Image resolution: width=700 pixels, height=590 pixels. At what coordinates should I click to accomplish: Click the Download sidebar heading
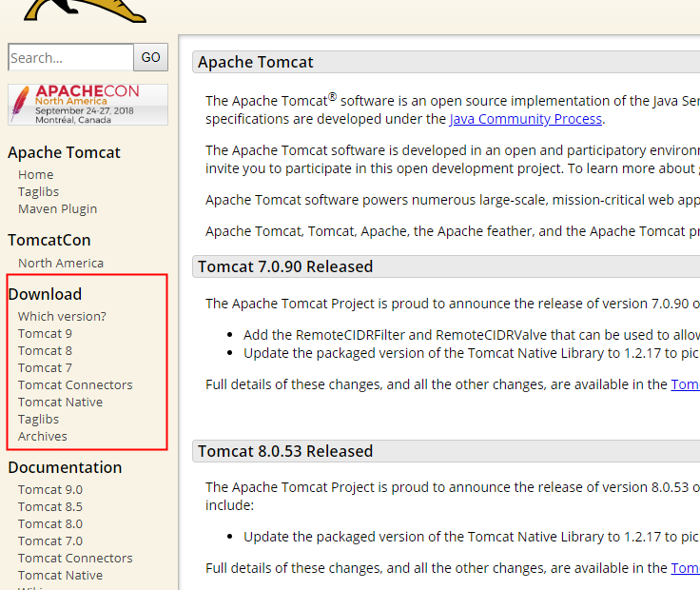point(45,294)
